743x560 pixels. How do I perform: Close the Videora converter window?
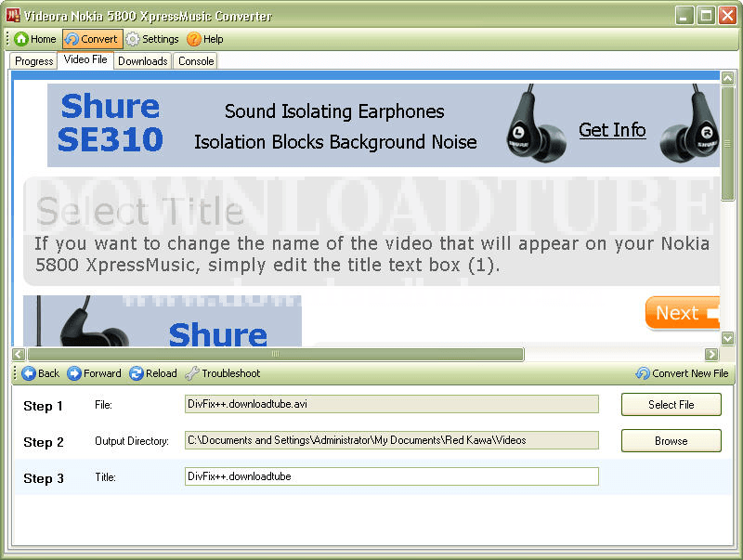[727, 16]
